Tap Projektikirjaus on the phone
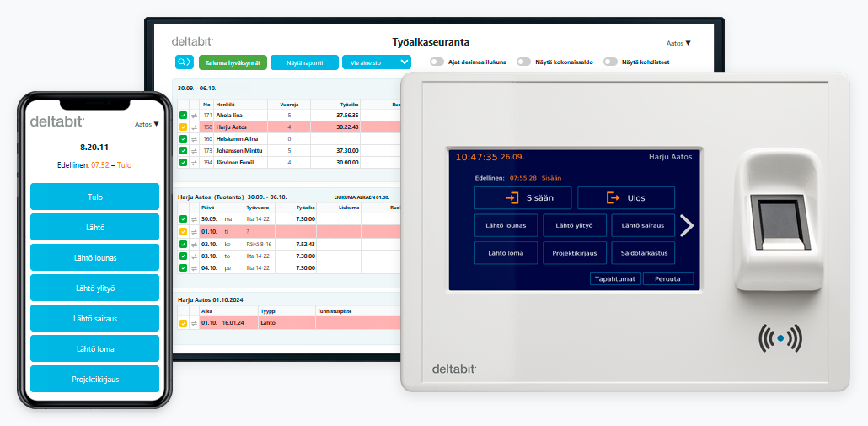868x426 pixels. 94,380
